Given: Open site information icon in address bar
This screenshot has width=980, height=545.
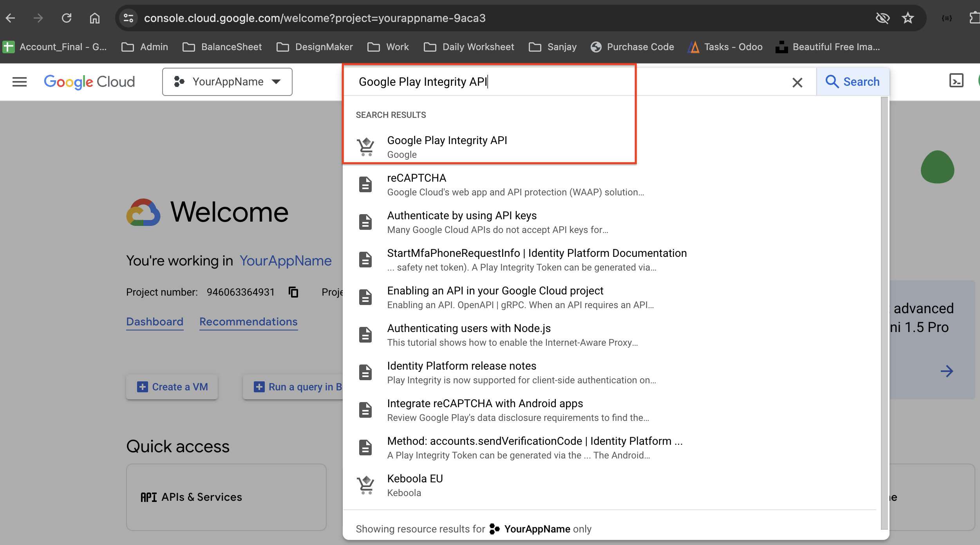Looking at the screenshot, I should coord(128,18).
